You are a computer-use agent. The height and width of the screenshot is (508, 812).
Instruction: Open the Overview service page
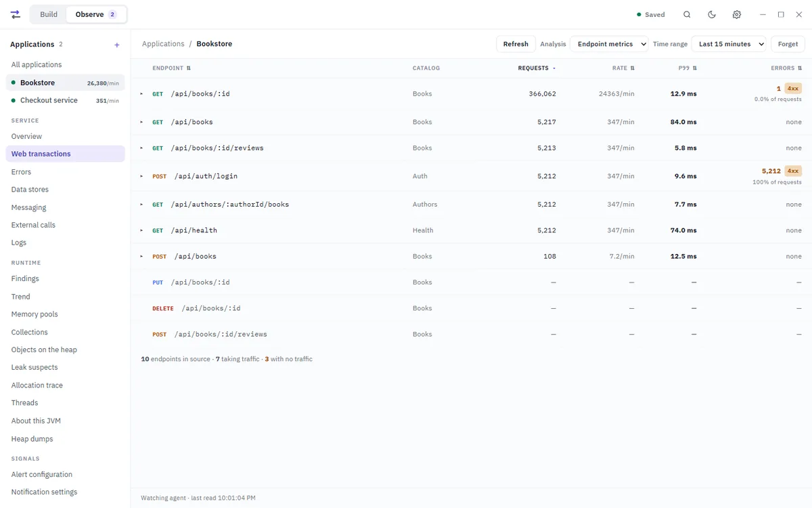click(x=65, y=136)
